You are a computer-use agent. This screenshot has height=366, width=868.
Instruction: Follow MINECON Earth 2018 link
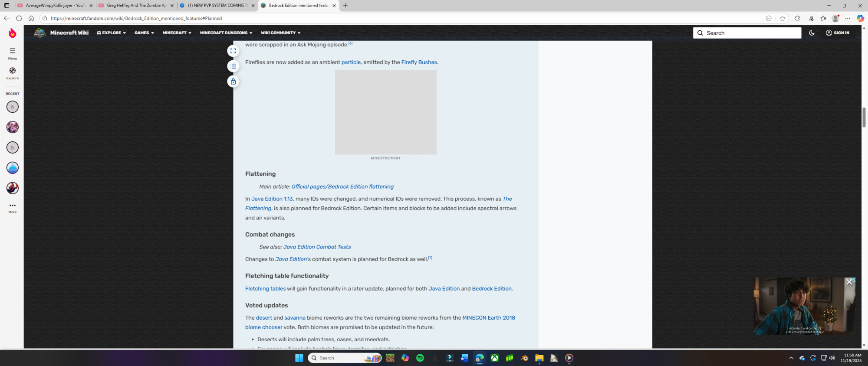489,318
